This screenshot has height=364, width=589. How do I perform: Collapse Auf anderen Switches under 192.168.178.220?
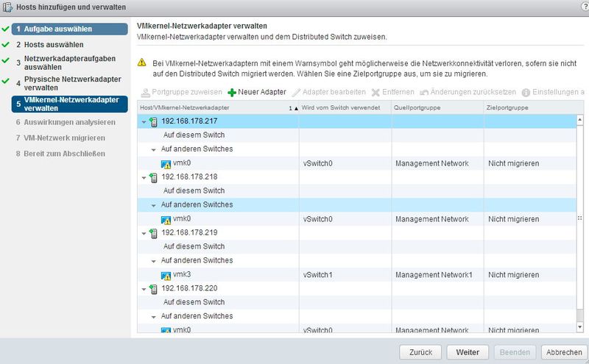[153, 317]
